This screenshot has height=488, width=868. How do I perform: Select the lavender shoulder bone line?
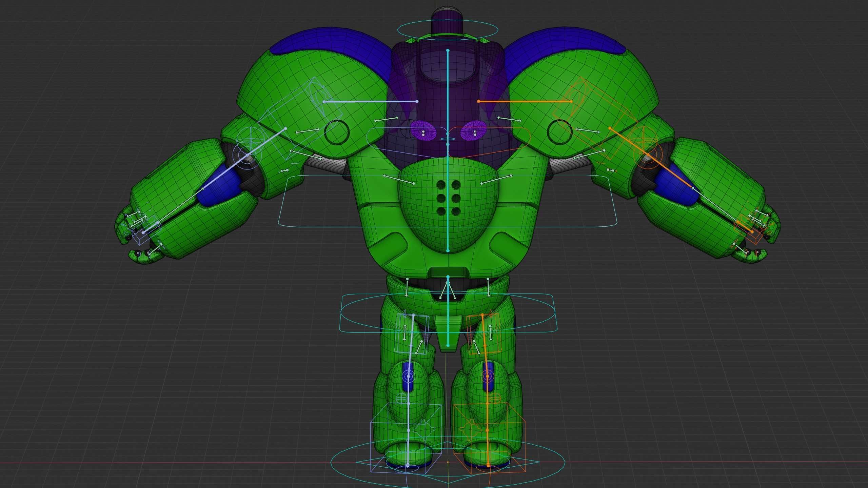pos(370,101)
